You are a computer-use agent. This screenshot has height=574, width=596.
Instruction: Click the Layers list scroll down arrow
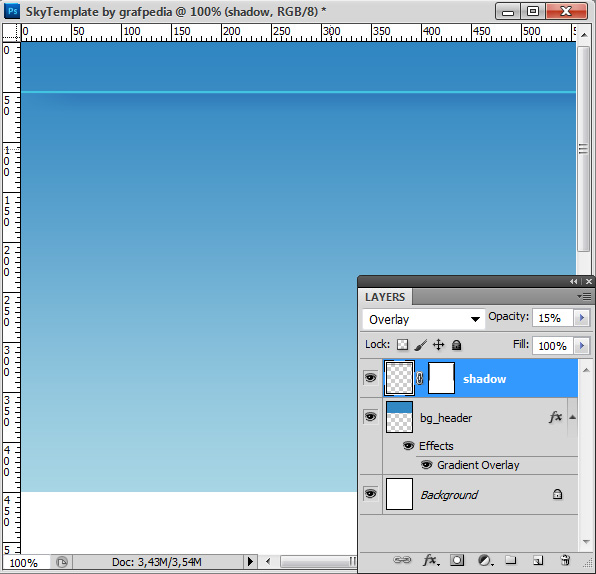(586, 542)
